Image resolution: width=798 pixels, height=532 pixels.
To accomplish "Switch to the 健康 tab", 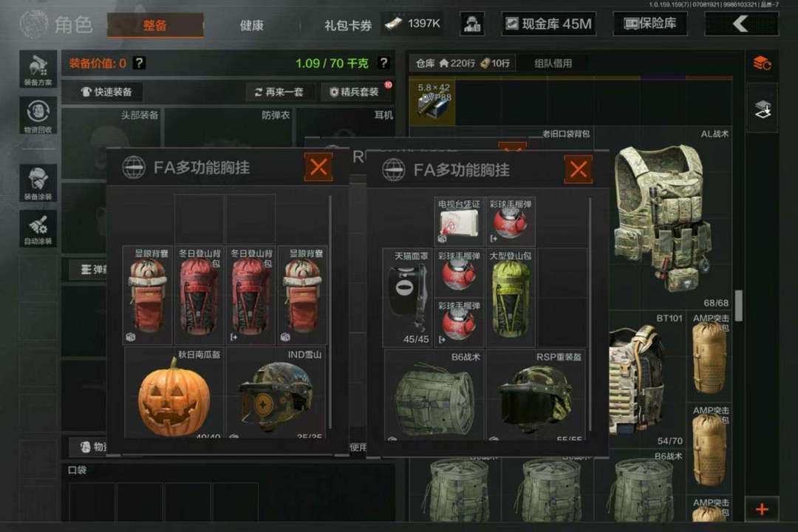I will (252, 25).
